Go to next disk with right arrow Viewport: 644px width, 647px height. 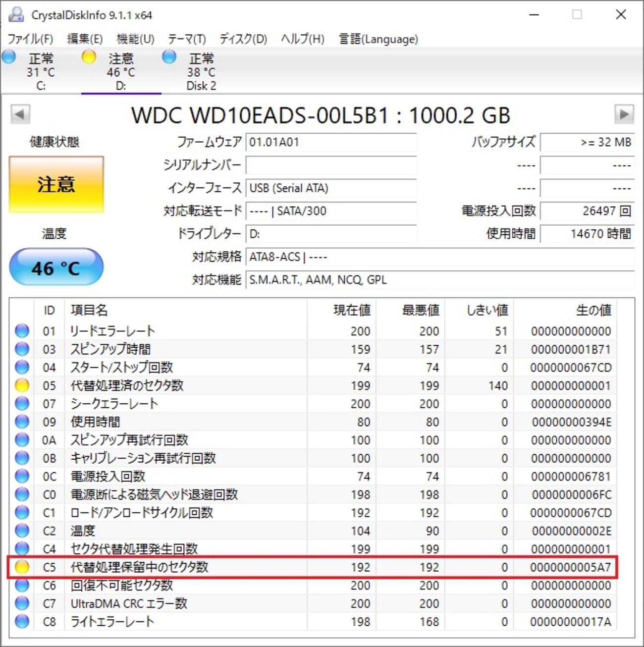click(x=624, y=114)
